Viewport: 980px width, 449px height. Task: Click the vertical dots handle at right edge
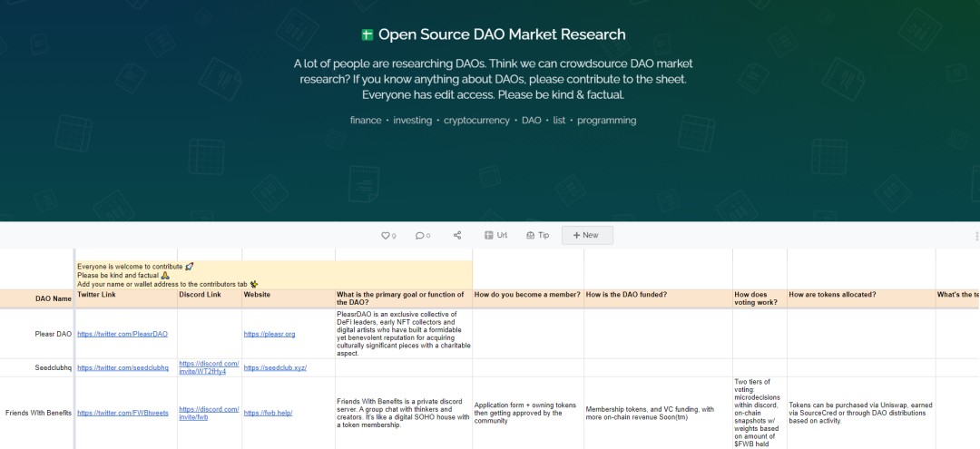[976, 236]
